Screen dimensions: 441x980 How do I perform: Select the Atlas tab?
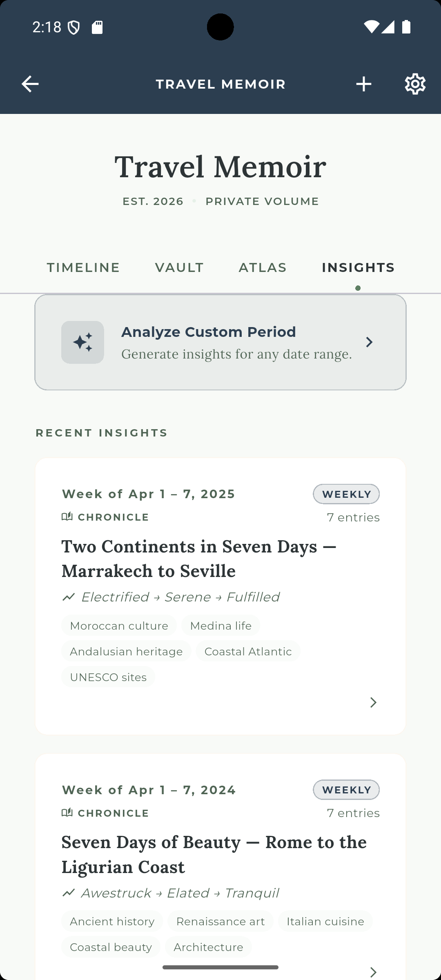pos(262,267)
